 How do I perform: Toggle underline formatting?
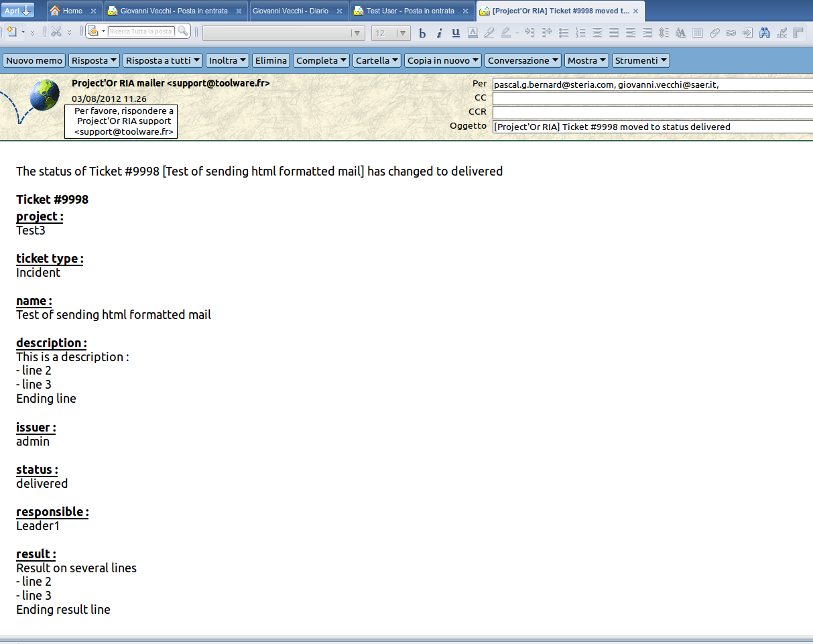(x=456, y=33)
